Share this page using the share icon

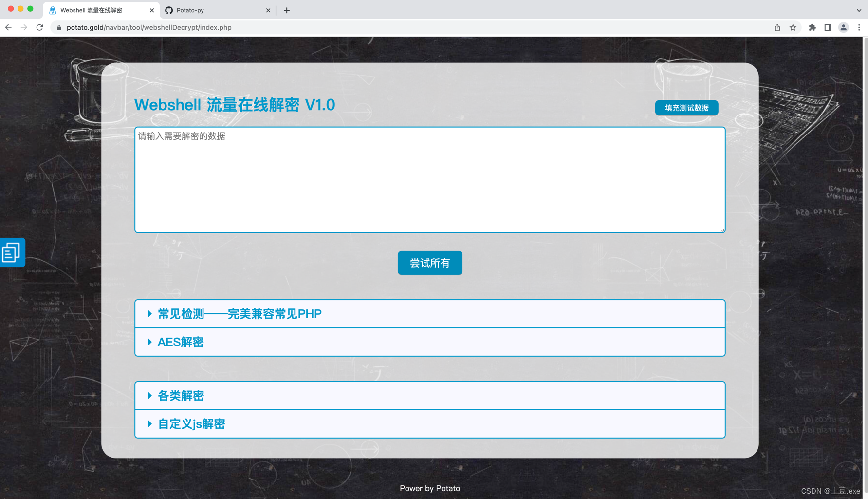click(x=777, y=27)
